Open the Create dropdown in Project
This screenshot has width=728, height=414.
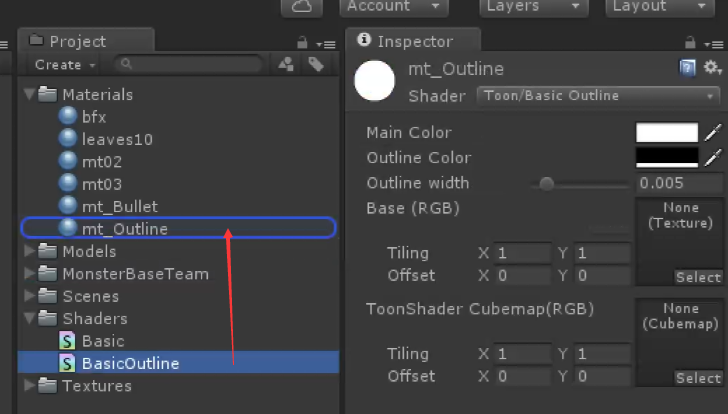tap(65, 65)
